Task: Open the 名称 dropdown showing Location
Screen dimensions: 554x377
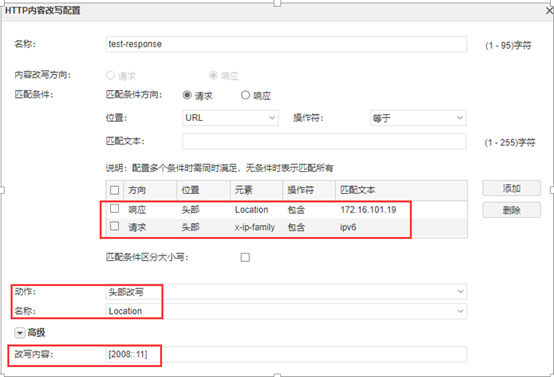Action: pos(286,311)
